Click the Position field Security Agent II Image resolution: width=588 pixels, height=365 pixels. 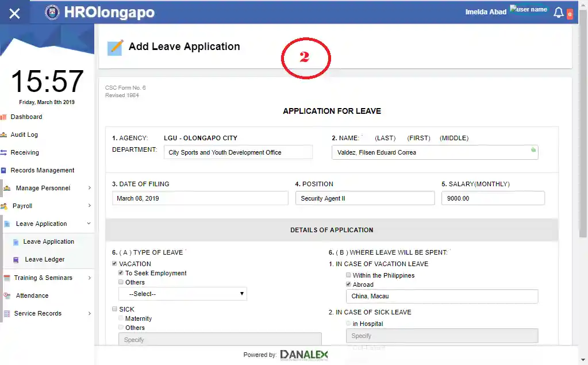pos(365,198)
